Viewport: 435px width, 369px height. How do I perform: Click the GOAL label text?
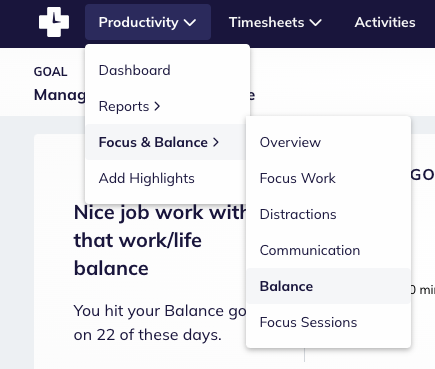click(50, 72)
